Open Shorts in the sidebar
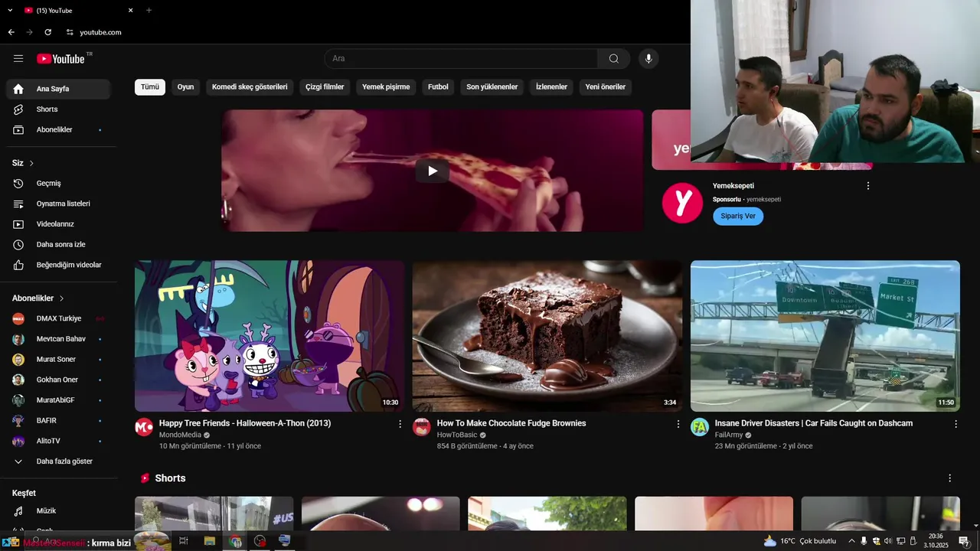 58,109
